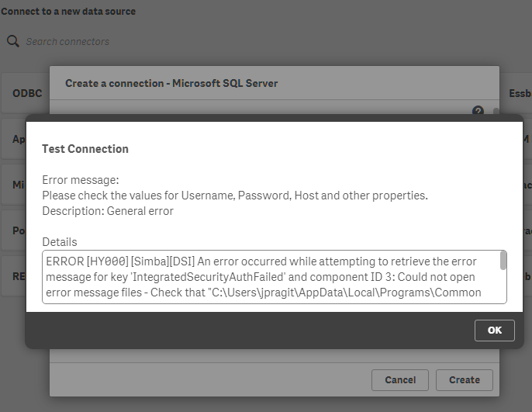532x412 pixels.
Task: Click the Create a connection dialog title
Action: 171,83
